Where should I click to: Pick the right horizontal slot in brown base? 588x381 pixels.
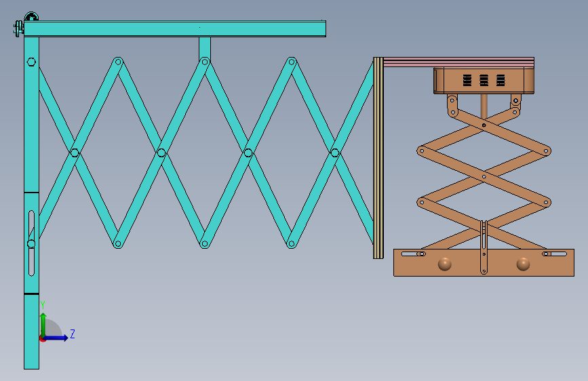pyautogui.click(x=554, y=254)
